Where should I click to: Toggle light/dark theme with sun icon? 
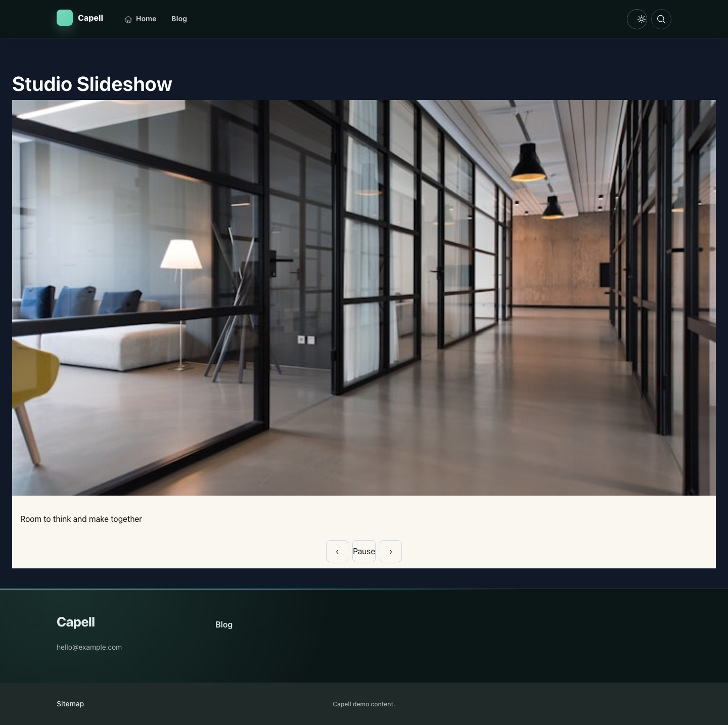pyautogui.click(x=637, y=19)
